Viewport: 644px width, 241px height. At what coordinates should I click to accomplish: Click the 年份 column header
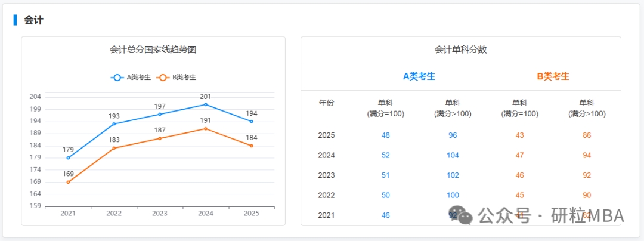(x=327, y=103)
